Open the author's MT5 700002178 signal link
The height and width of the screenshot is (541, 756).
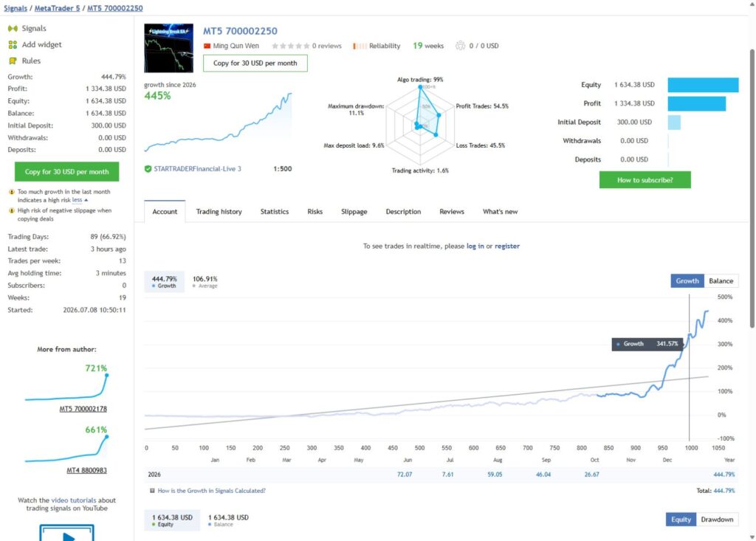click(83, 409)
